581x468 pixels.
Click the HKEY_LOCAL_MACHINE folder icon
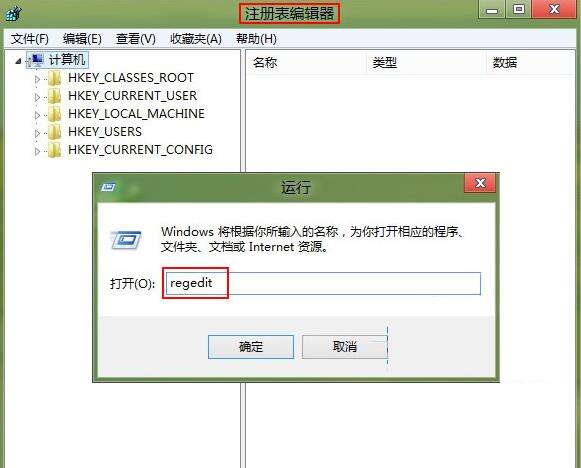pyautogui.click(x=54, y=114)
